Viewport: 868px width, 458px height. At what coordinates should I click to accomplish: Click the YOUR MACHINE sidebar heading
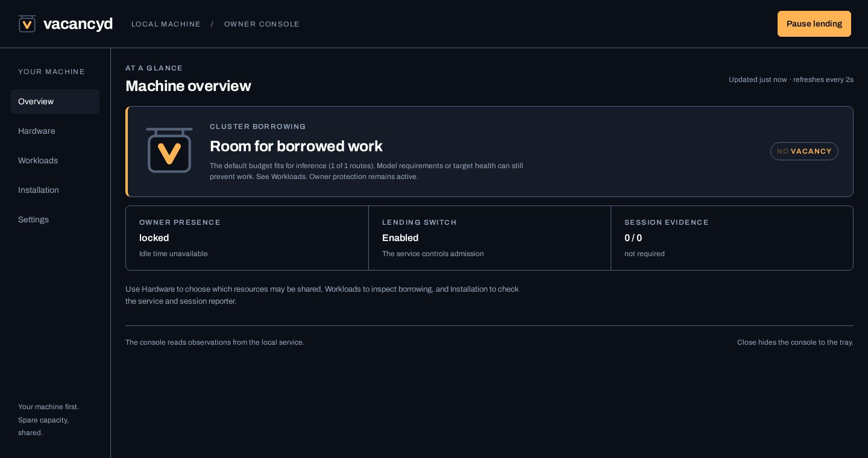(51, 72)
